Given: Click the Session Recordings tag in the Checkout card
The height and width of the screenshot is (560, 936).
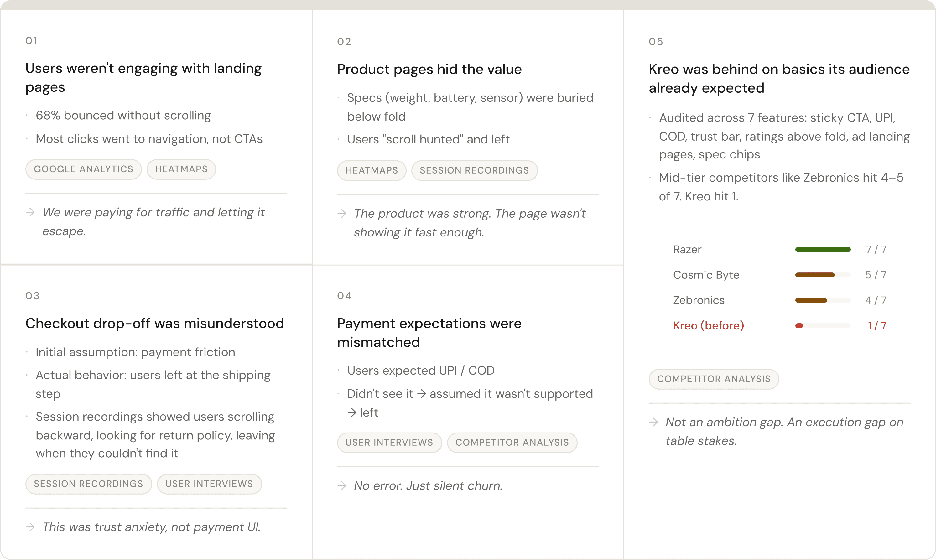Looking at the screenshot, I should point(89,484).
